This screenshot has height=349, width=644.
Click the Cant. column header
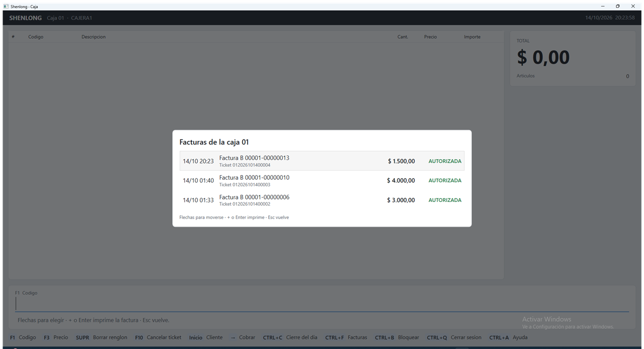(403, 37)
